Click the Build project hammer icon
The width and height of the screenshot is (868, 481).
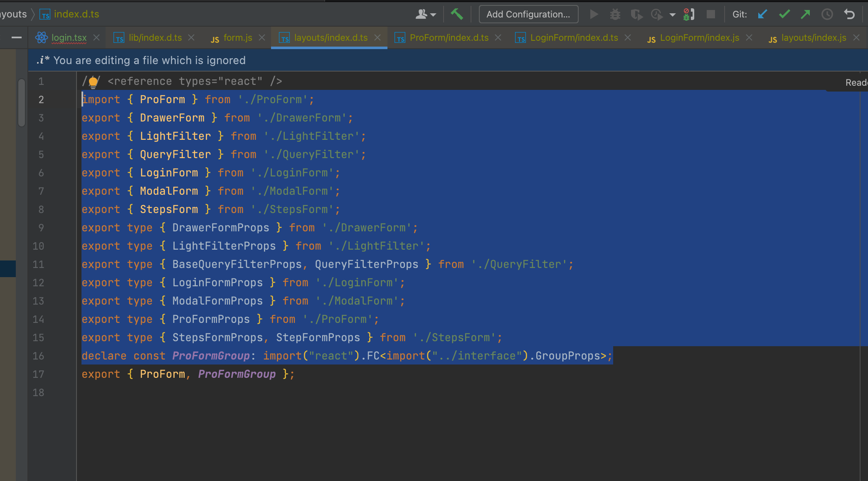point(457,14)
